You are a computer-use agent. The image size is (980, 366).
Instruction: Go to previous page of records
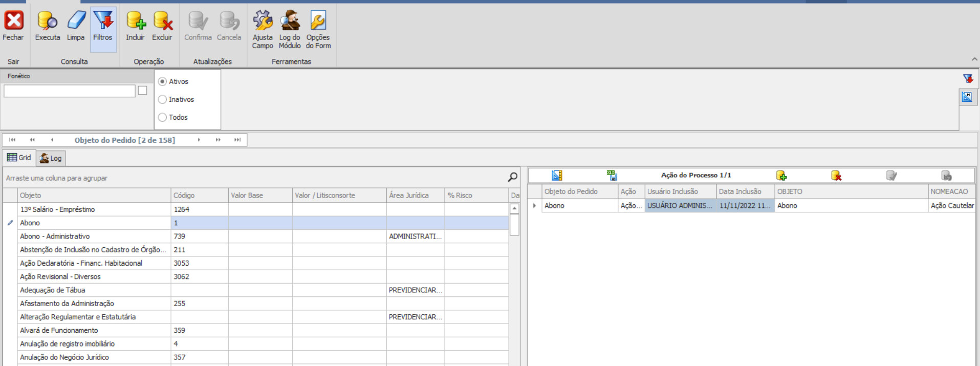32,140
